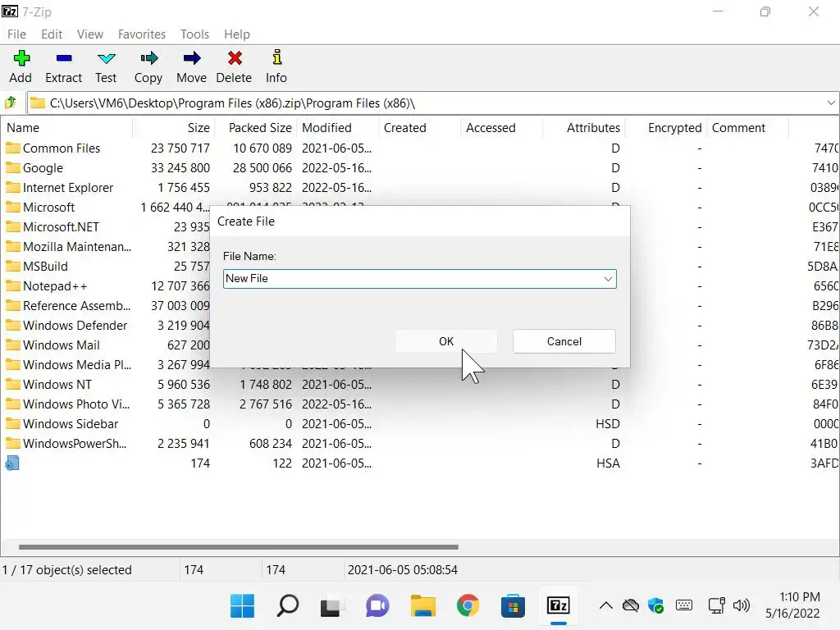Open the Info toolbar icon
This screenshot has height=630, width=840.
coord(276,57)
